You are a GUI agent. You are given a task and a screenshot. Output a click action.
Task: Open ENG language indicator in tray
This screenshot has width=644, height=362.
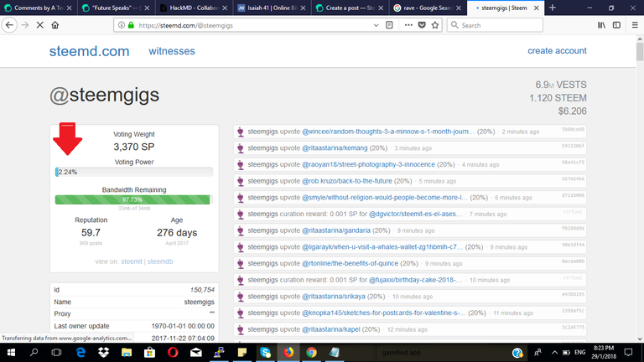579,352
